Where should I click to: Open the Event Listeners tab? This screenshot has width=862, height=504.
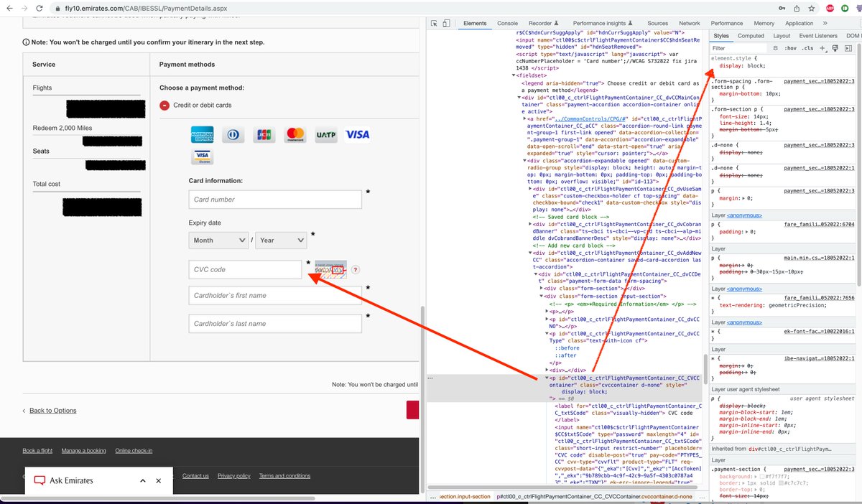point(818,35)
